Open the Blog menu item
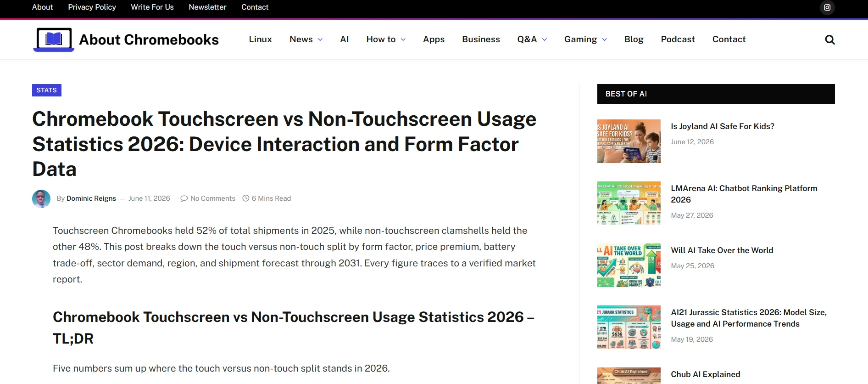 tap(634, 40)
